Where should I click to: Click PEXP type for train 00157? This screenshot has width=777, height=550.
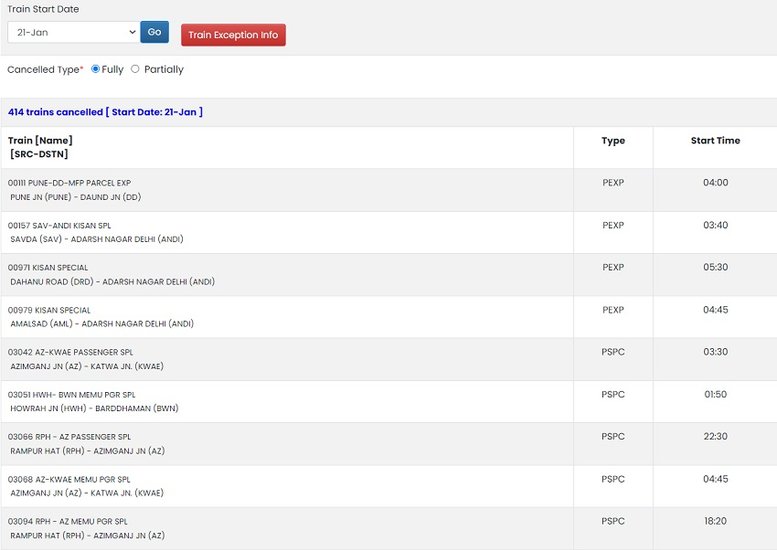(x=613, y=225)
